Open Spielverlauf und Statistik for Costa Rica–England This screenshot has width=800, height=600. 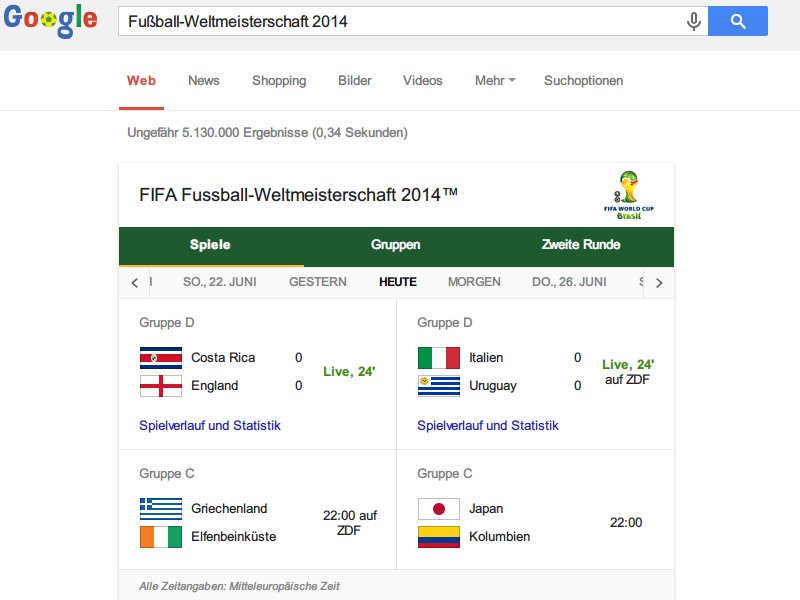pyautogui.click(x=210, y=426)
